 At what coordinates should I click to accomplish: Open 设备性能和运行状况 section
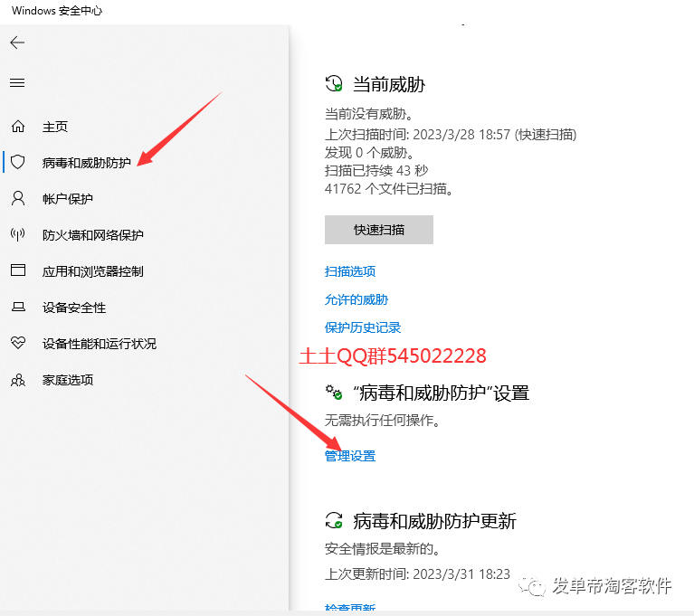[x=100, y=344]
